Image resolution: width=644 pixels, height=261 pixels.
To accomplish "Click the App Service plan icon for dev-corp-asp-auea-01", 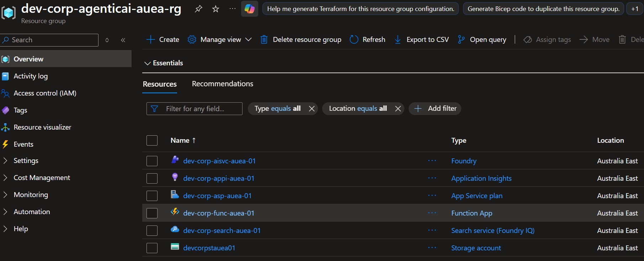I will (175, 194).
